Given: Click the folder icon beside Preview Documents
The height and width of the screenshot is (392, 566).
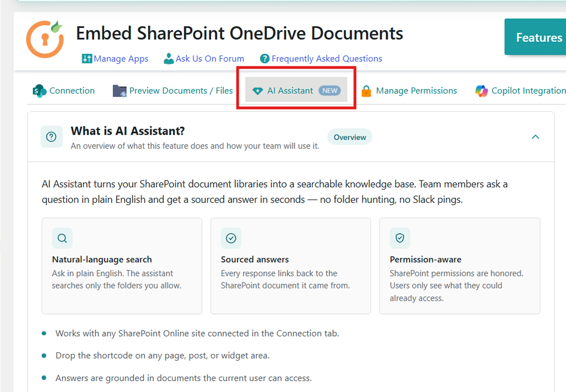Looking at the screenshot, I should click(x=120, y=91).
